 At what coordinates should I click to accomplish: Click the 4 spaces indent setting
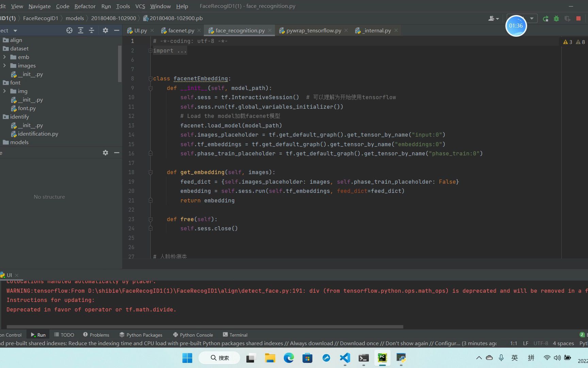[x=563, y=343]
